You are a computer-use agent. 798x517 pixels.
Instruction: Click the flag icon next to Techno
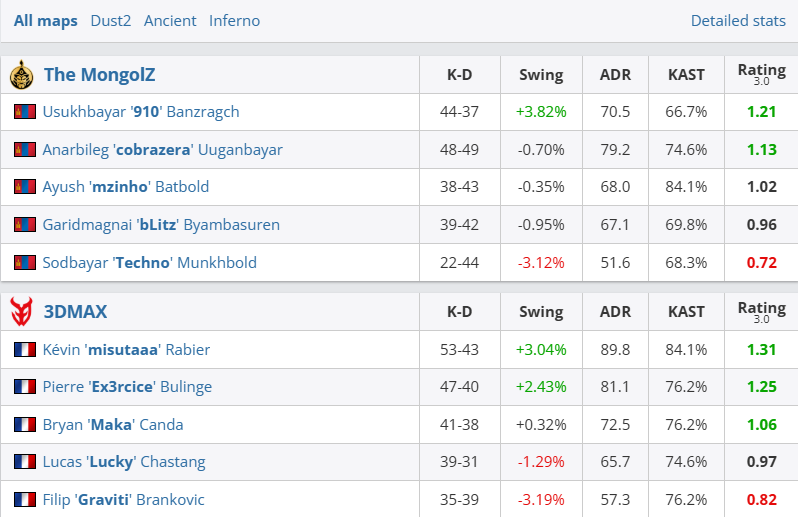point(25,263)
